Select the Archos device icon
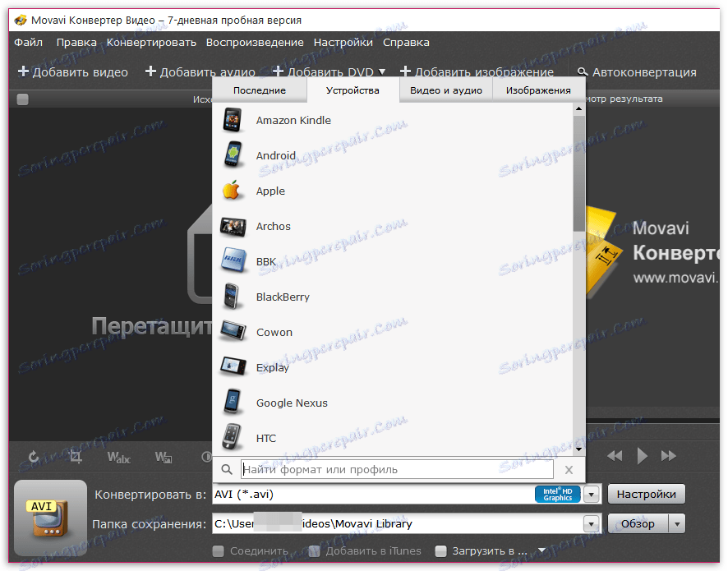 point(233,226)
